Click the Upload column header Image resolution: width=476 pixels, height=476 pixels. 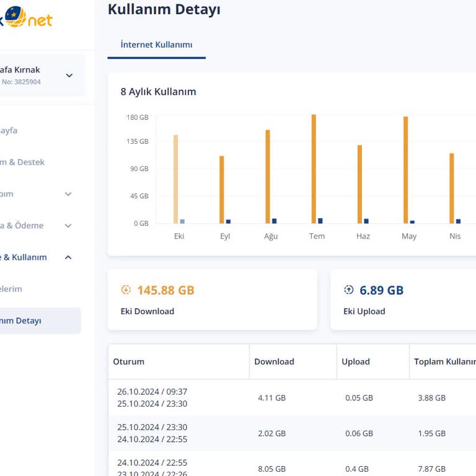(x=356, y=361)
